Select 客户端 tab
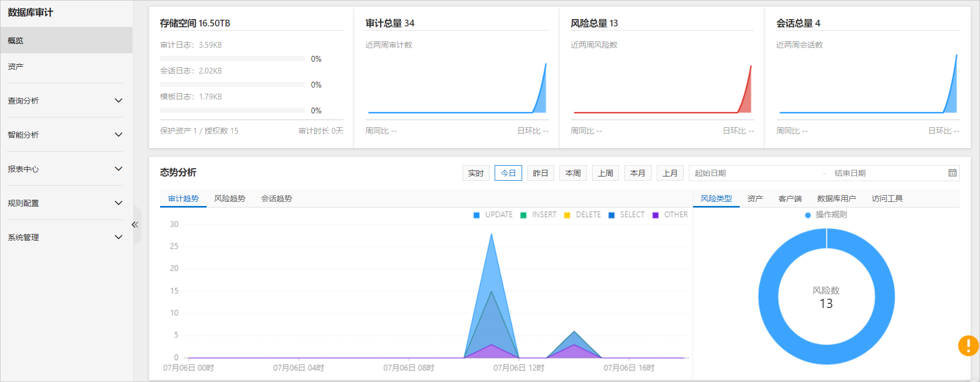This screenshot has width=980, height=382. tap(790, 199)
